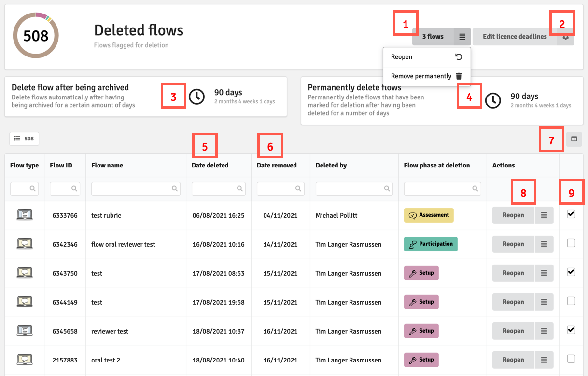Reopen the flow 6343750 named test
This screenshot has height=376, width=588.
tap(513, 273)
